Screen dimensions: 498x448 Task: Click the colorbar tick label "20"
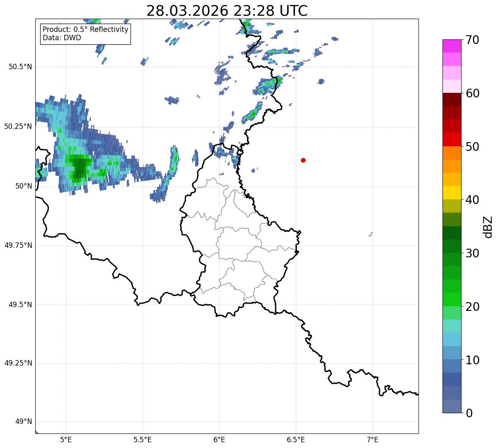[x=472, y=307]
